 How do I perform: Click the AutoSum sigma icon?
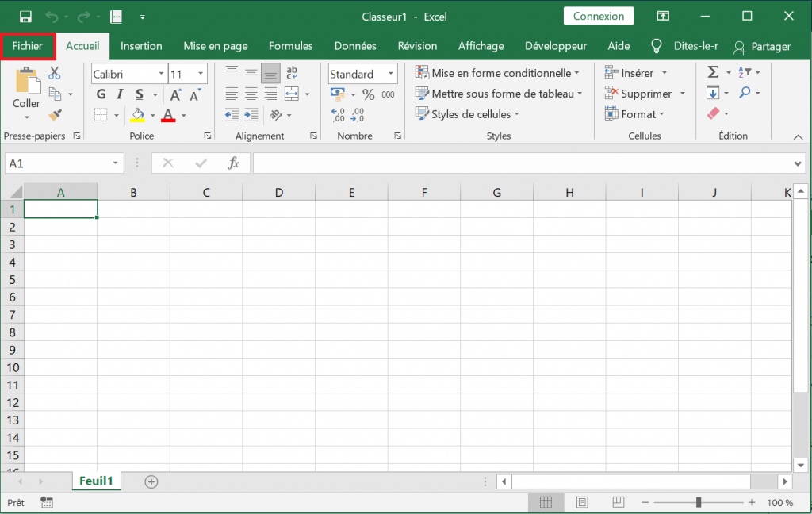tap(714, 71)
